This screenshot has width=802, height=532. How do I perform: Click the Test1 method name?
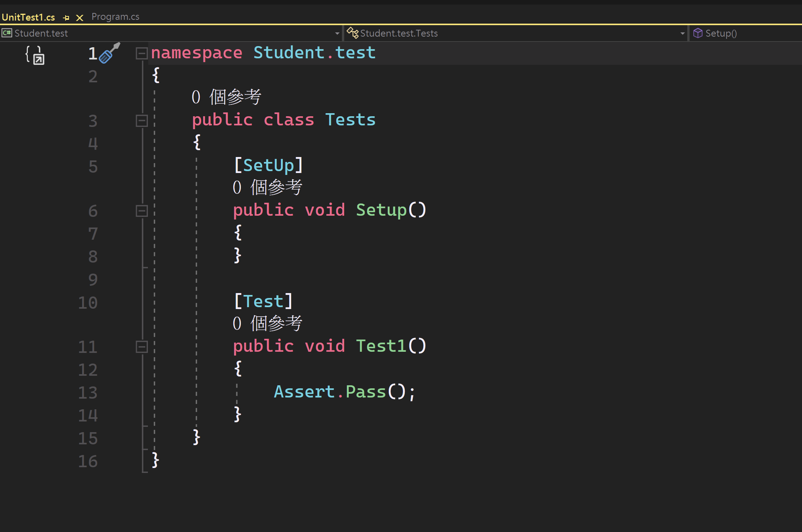click(x=381, y=346)
